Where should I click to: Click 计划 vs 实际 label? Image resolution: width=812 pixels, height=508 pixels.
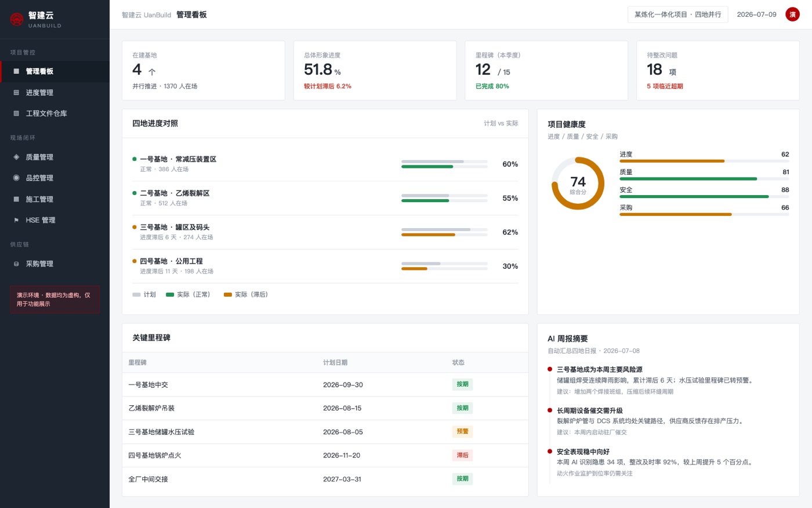coord(501,123)
